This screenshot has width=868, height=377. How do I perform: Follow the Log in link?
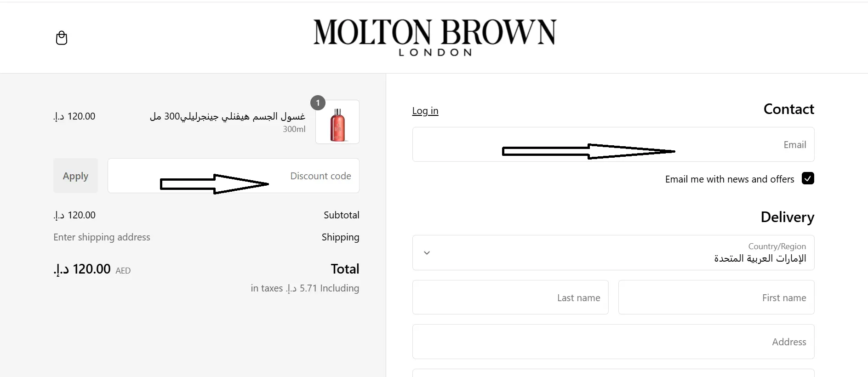point(425,111)
